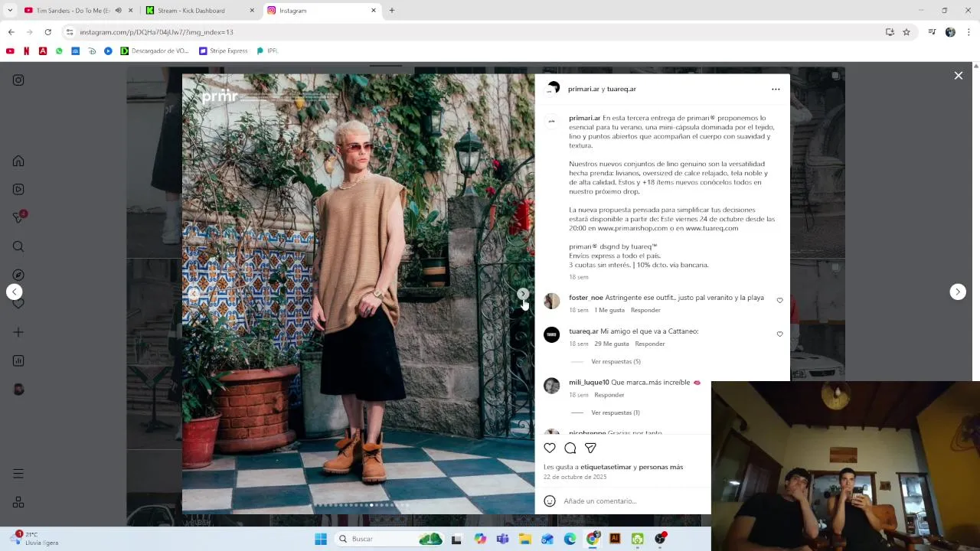Reply to mili_luque10's comment
The image size is (980, 551).
pos(609,395)
